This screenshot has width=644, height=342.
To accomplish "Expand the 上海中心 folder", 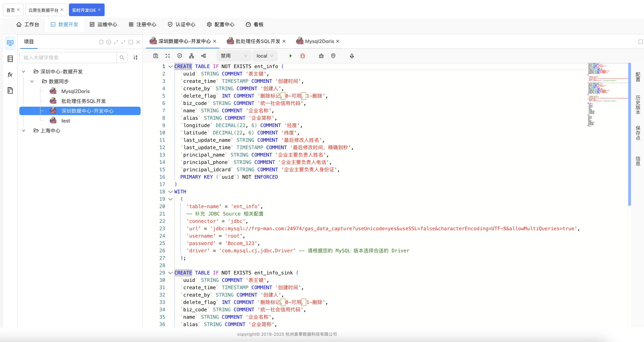I will click(24, 131).
